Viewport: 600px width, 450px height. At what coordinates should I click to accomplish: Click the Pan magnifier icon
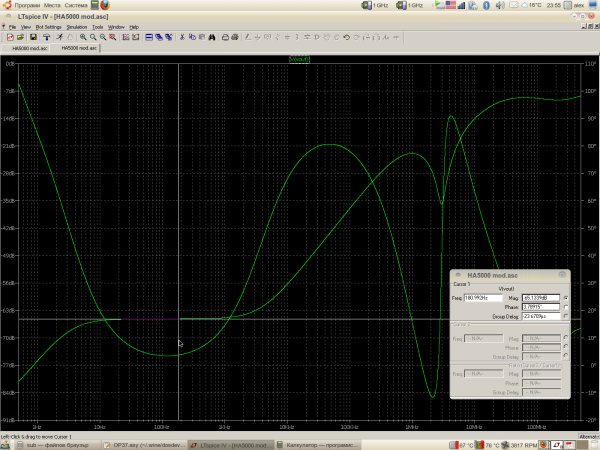[x=93, y=37]
